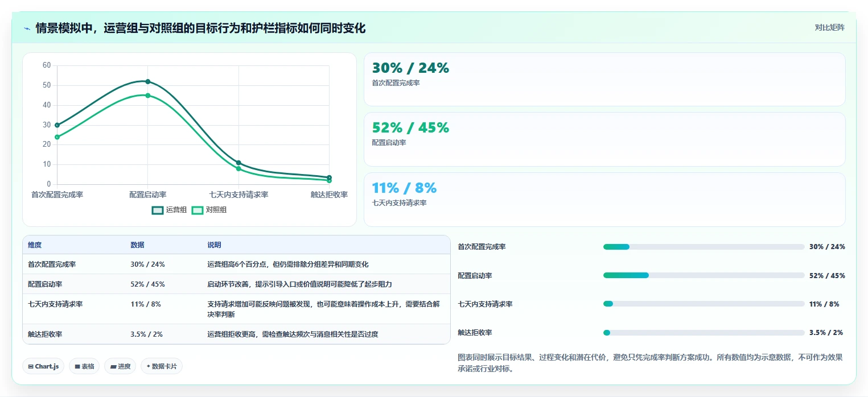Click 运营组 data point at 首次配置完成率

coord(57,125)
